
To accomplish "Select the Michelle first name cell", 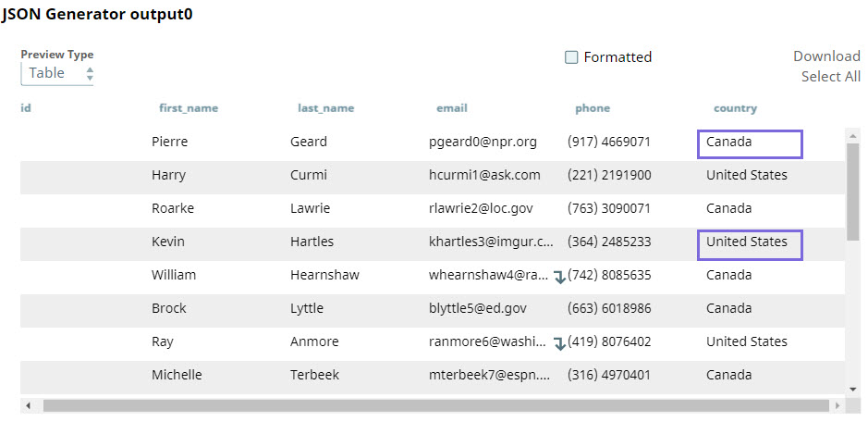I will tap(177, 375).
